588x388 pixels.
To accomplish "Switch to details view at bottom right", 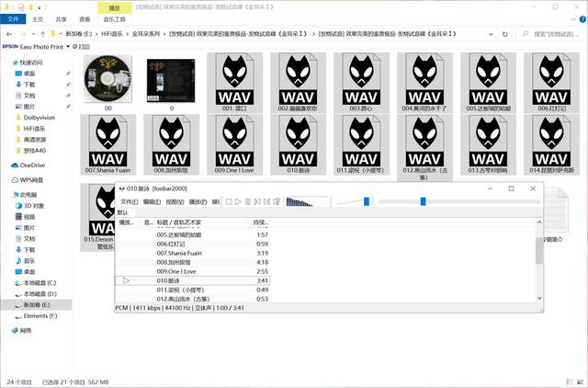I will pyautogui.click(x=568, y=382).
